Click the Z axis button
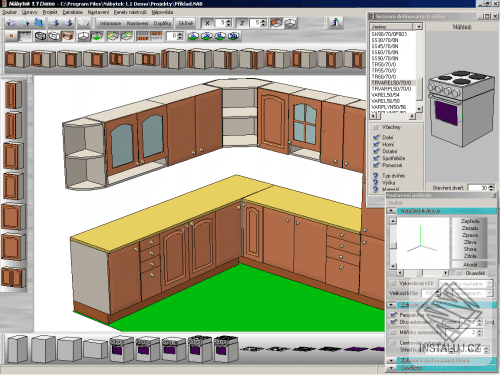Viewport: 500px width, 375px height. [242, 23]
